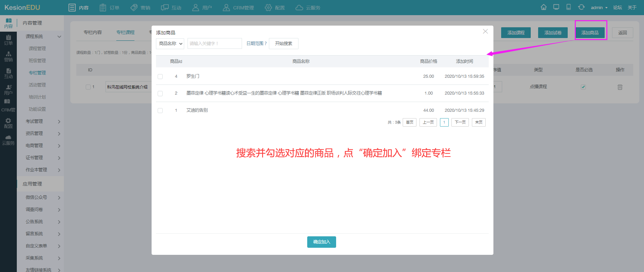Check the box for 艾迪的告别
The width and height of the screenshot is (644, 272).
pos(160,110)
